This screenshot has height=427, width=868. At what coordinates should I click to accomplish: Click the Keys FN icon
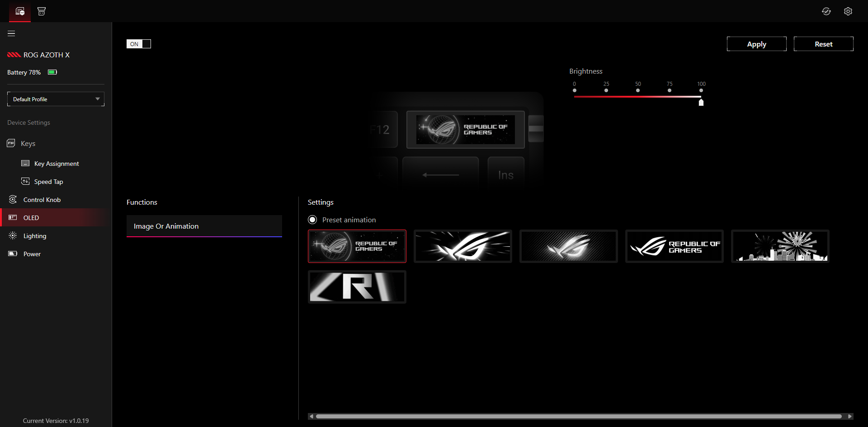click(x=11, y=143)
